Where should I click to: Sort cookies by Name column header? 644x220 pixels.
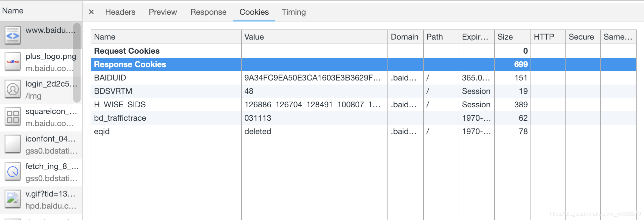pos(166,37)
